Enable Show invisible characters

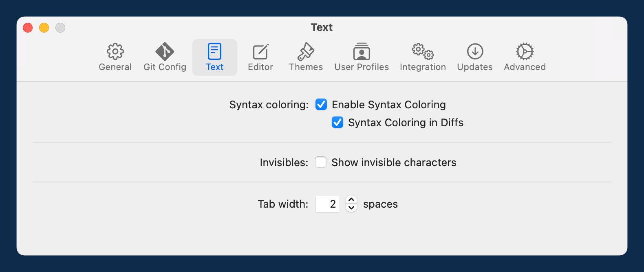click(321, 162)
